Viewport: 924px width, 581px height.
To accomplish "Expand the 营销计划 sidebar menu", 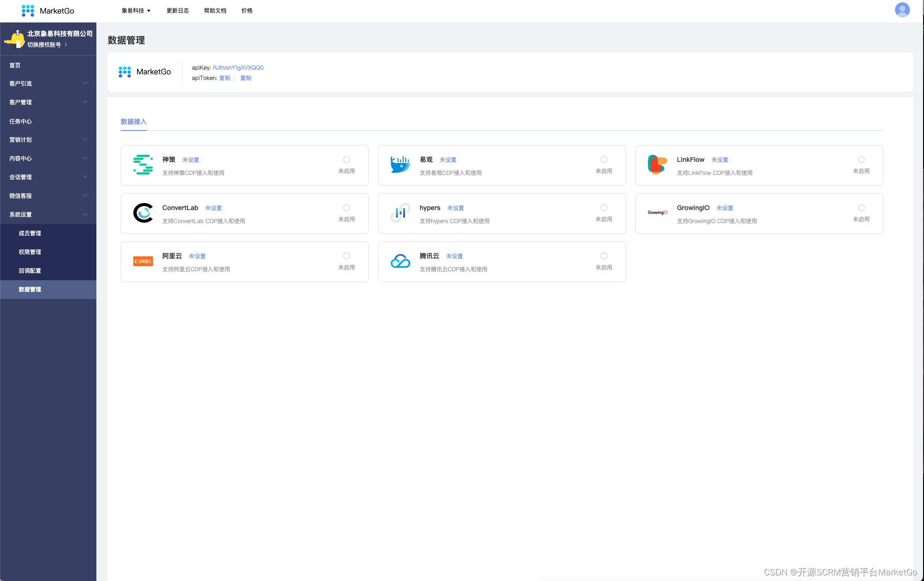I will (x=48, y=140).
